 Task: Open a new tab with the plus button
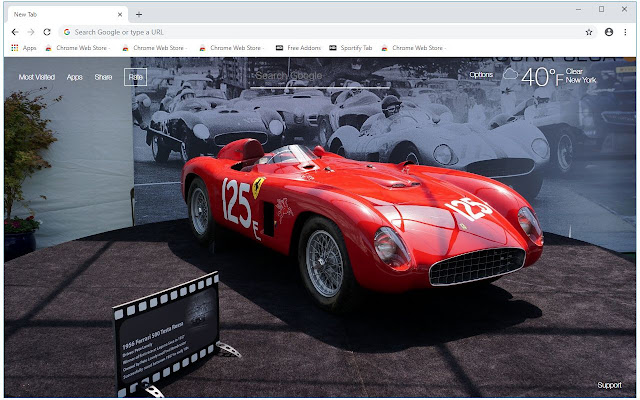[x=139, y=15]
